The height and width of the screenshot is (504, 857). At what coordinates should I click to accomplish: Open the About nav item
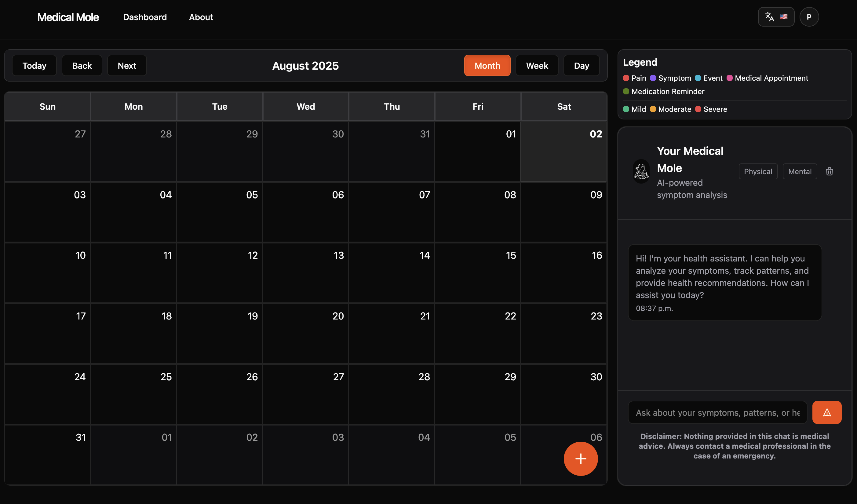201,17
